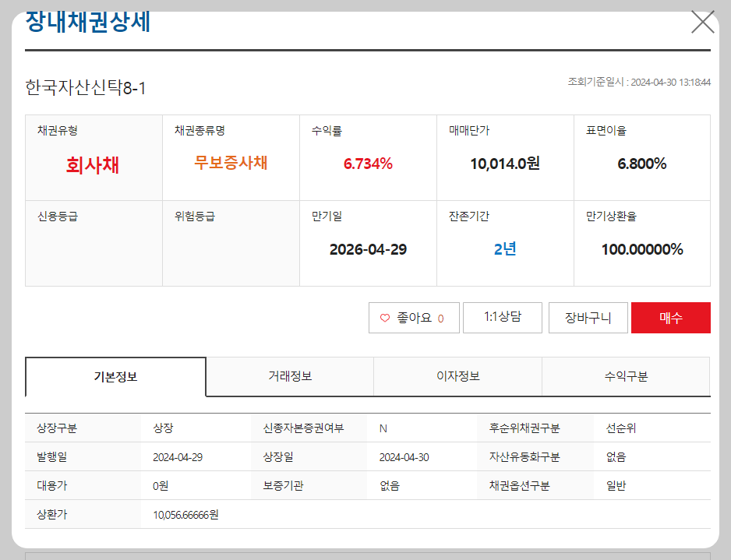The image size is (731, 560).
Task: Click the 상장 listing status value
Action: pyautogui.click(x=163, y=428)
